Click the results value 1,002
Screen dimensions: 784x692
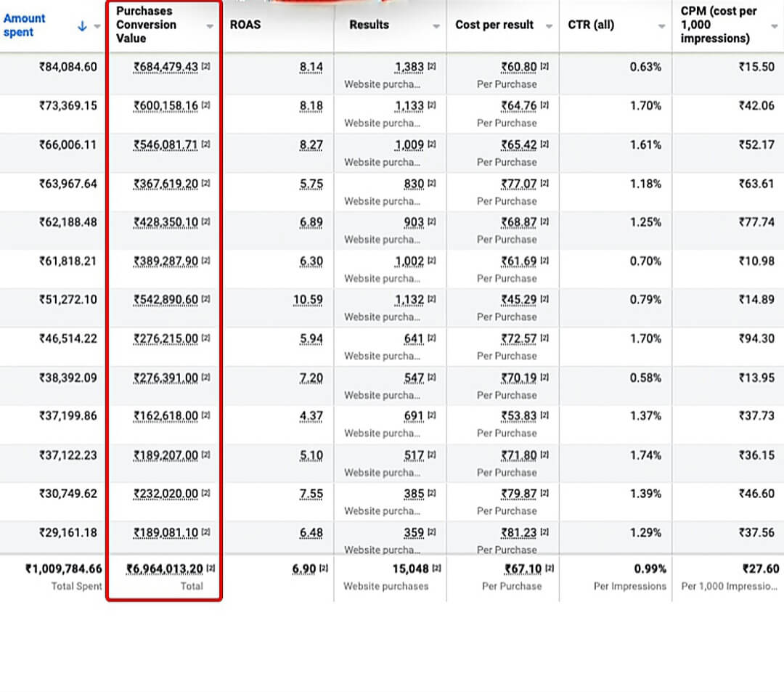pos(409,261)
